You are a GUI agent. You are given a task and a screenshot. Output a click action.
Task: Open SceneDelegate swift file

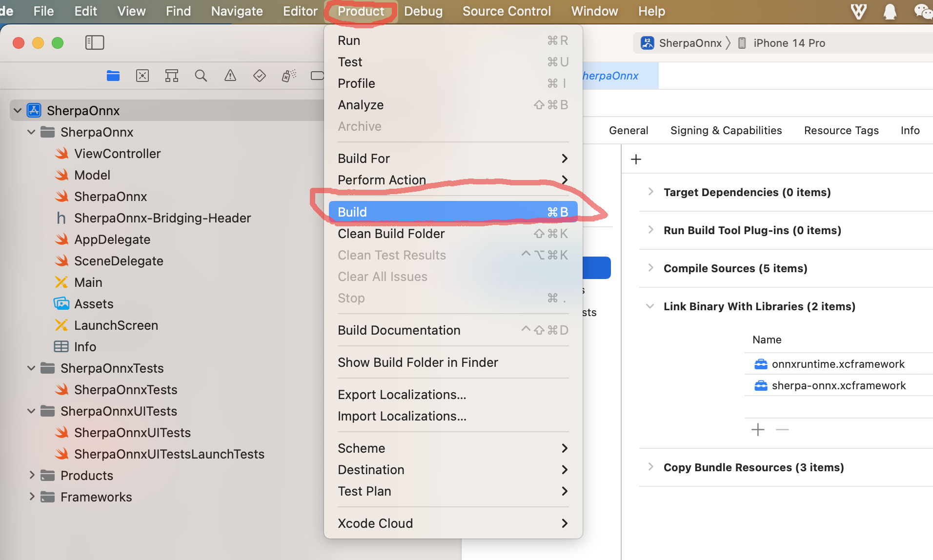click(x=119, y=261)
